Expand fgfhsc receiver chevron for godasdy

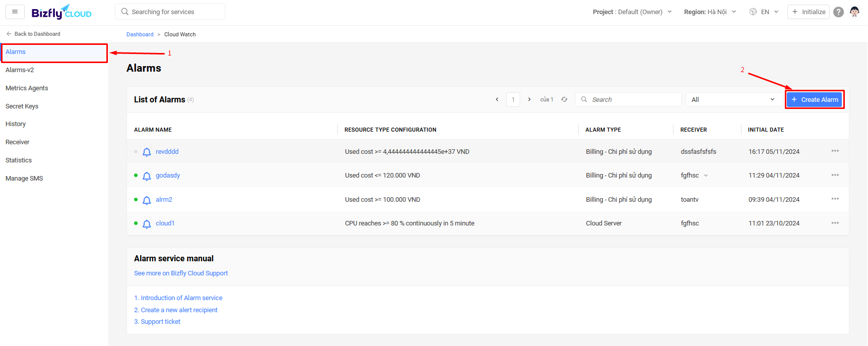(x=706, y=176)
